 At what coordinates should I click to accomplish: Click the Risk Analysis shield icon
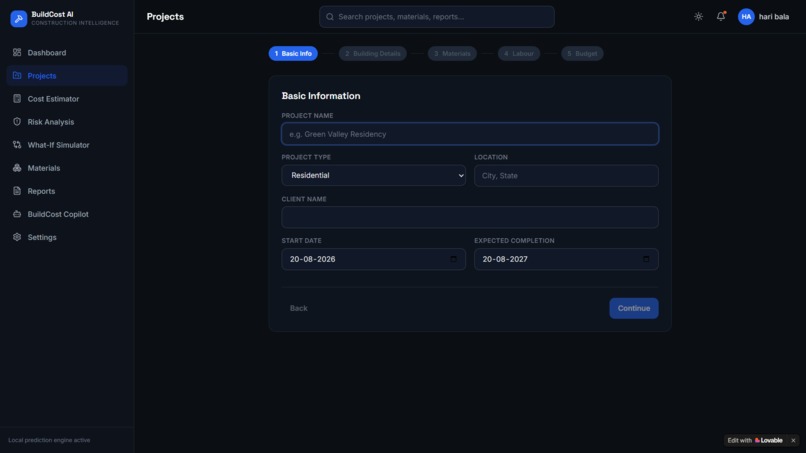(17, 121)
